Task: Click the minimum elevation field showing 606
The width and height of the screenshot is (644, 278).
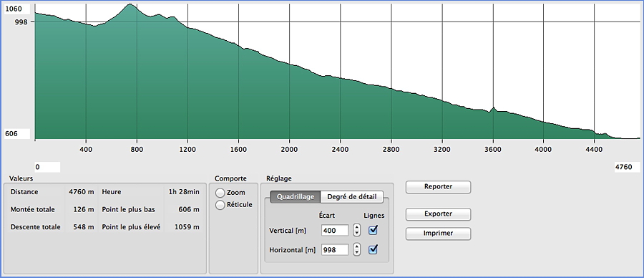Action: pyautogui.click(x=17, y=134)
